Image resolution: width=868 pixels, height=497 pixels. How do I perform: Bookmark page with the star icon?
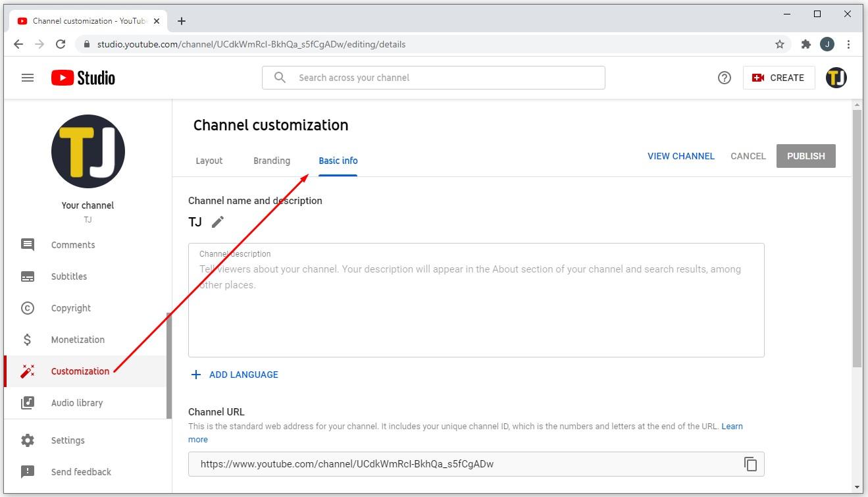(780, 45)
